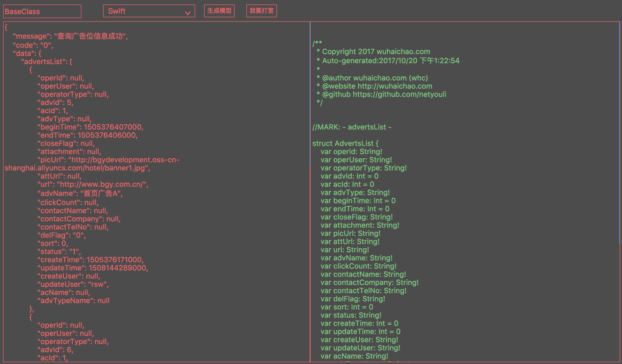Click the var sort: Int = 0 line
Image resolution: width=622 pixels, height=364 pixels.
pyautogui.click(x=347, y=307)
